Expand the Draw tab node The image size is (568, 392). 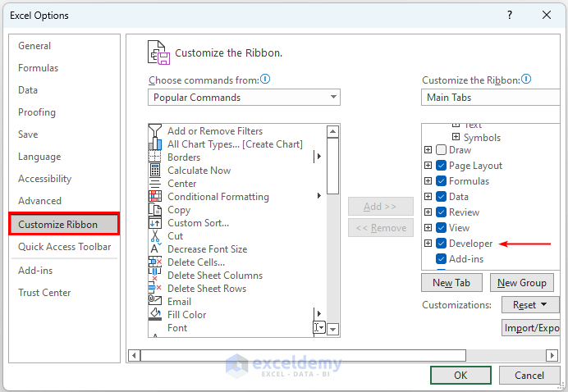click(428, 150)
